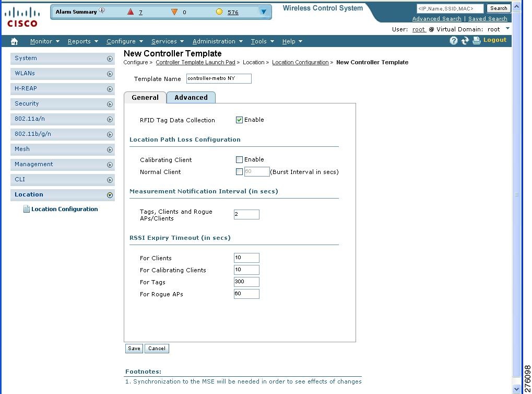Click the For Tags timeout field
This screenshot has height=394, width=532.
246,282
